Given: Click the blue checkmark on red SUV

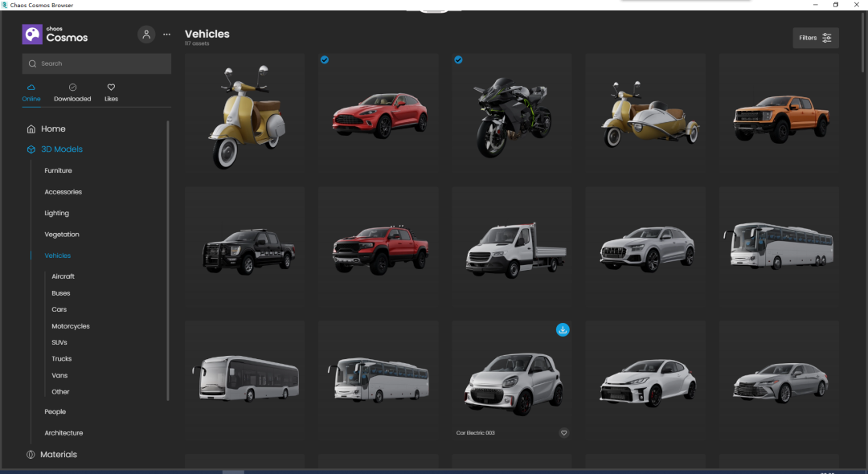Looking at the screenshot, I should (x=325, y=59).
